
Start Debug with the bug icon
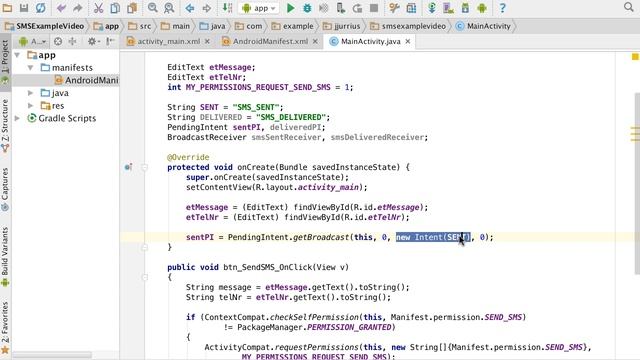click(307, 8)
